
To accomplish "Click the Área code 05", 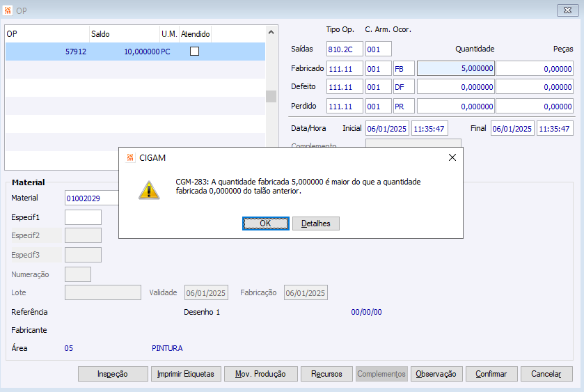I will 68,348.
